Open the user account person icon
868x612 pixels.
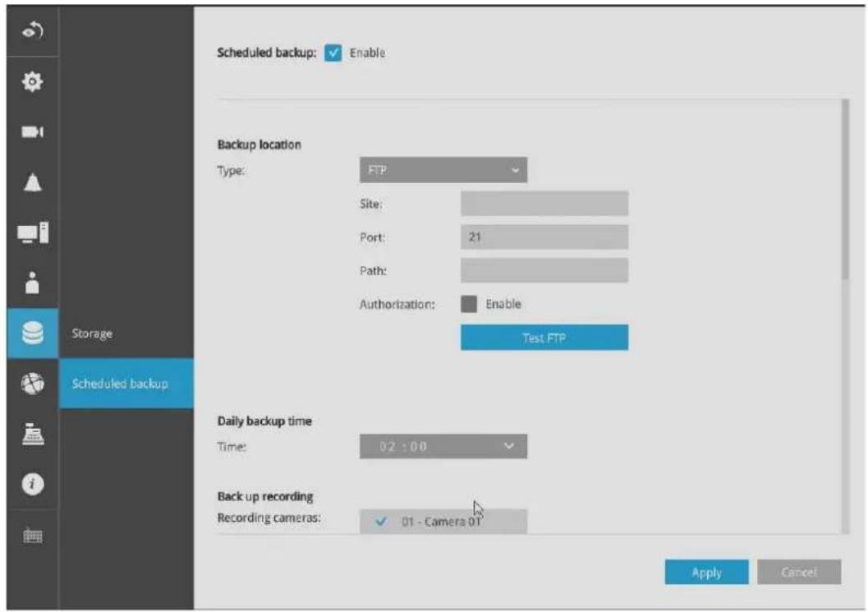tap(33, 283)
